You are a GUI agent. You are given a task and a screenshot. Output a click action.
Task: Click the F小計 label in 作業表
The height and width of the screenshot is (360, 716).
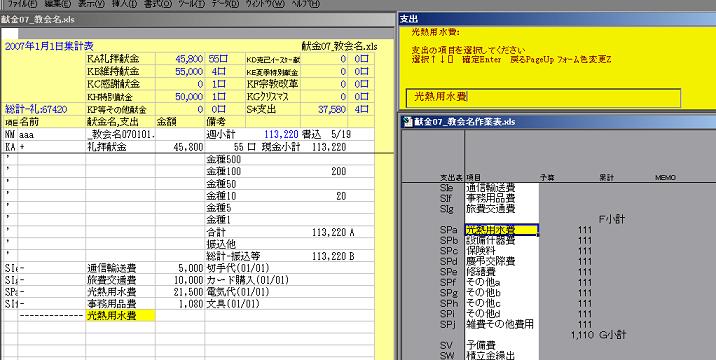(612, 219)
